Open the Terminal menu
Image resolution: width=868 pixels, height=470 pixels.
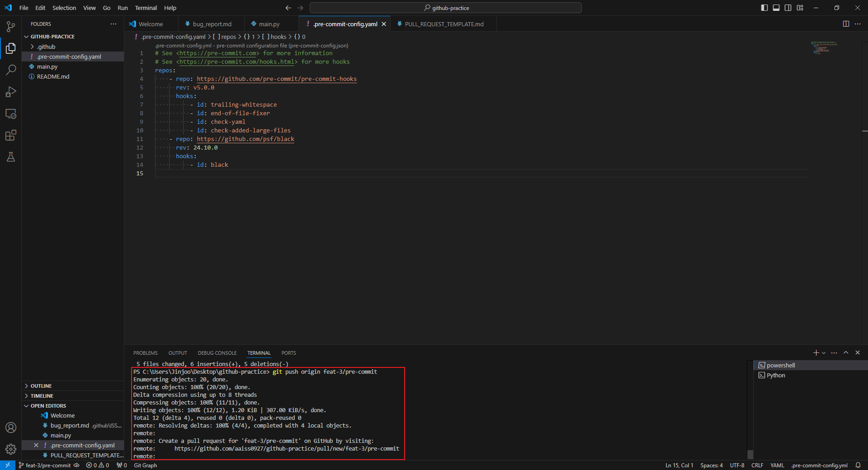[x=146, y=8]
